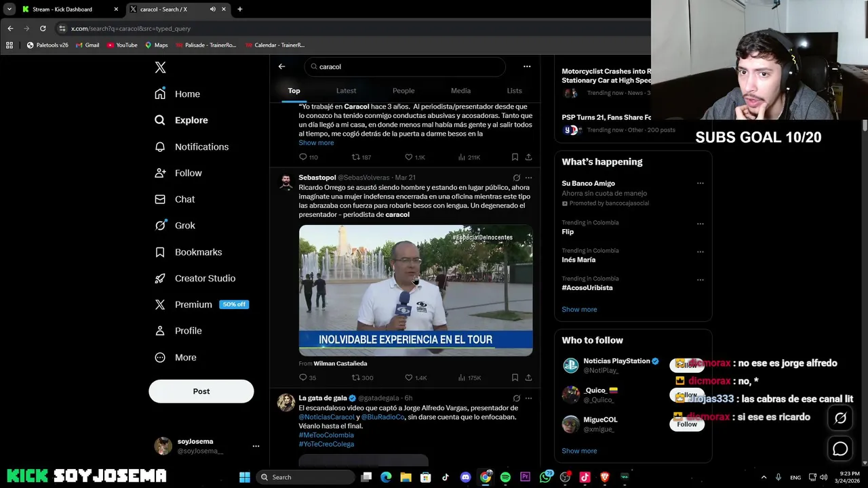
Task: Open options for Flip trend
Action: click(700, 224)
